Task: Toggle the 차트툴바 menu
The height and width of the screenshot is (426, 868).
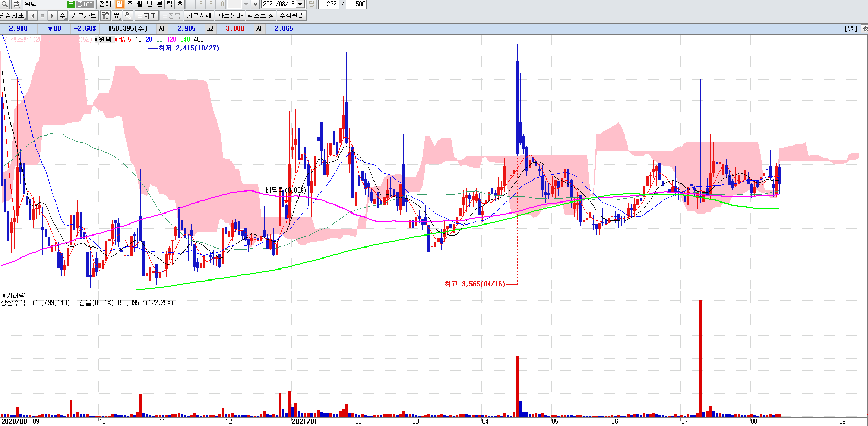Action: pos(229,16)
